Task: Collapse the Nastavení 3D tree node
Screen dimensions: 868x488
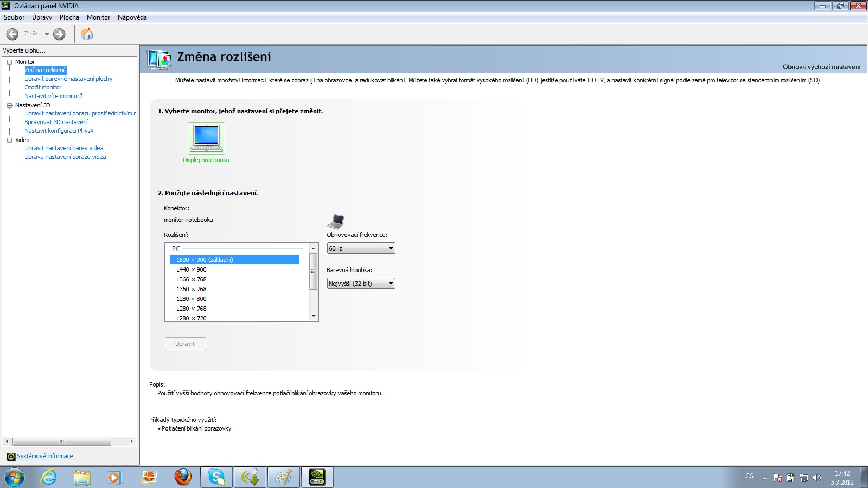Action: [9, 105]
